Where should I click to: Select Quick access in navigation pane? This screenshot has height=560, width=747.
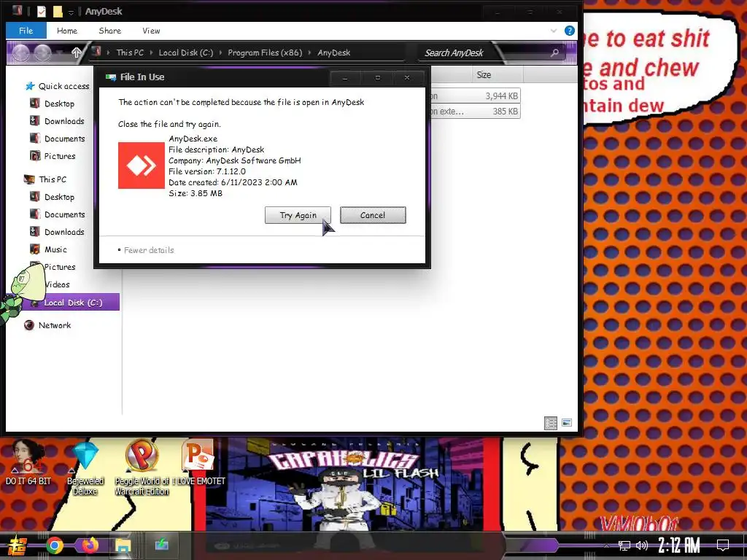pos(63,86)
